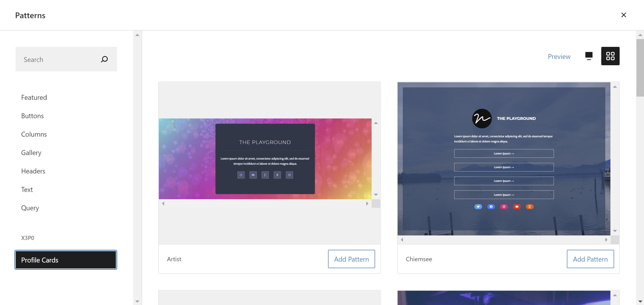
Task: Click the Preview link
Action: click(x=559, y=57)
